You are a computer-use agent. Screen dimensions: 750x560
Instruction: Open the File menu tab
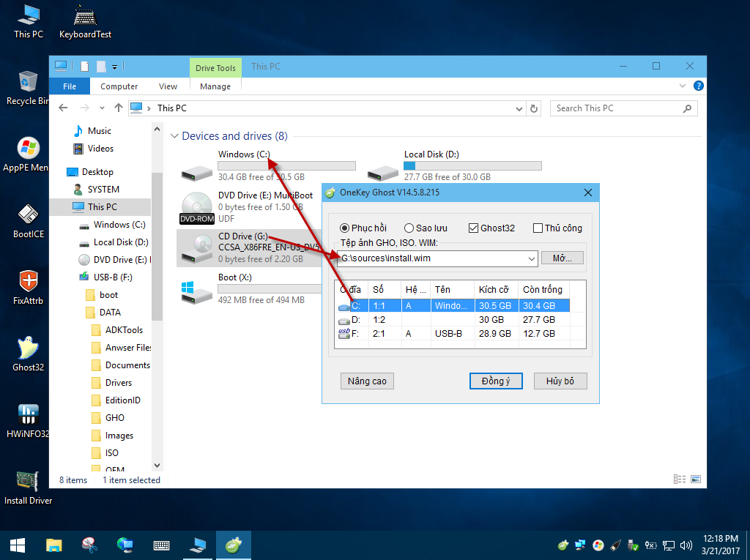tap(70, 86)
